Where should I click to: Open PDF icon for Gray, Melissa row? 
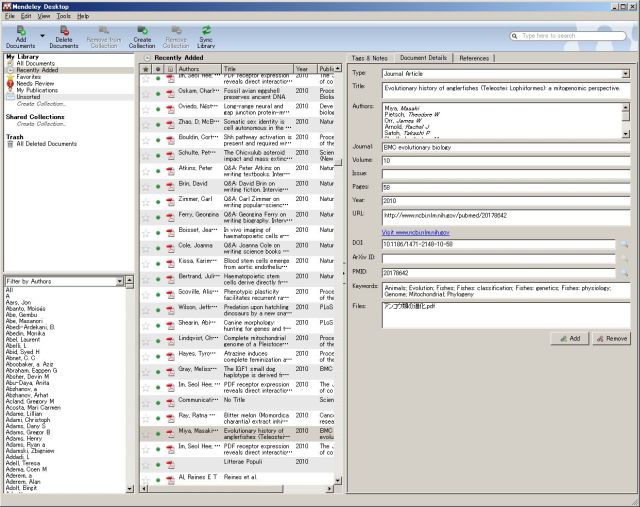pos(170,372)
